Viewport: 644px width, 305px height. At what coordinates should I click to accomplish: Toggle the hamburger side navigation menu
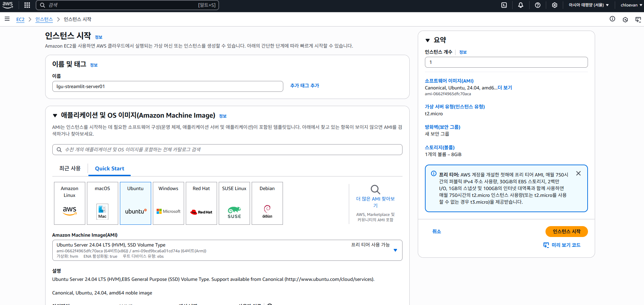click(7, 19)
